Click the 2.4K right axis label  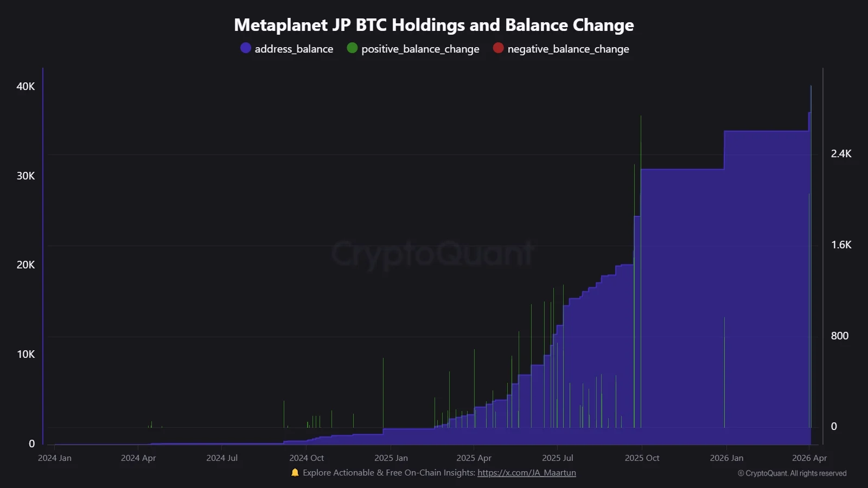pos(841,154)
